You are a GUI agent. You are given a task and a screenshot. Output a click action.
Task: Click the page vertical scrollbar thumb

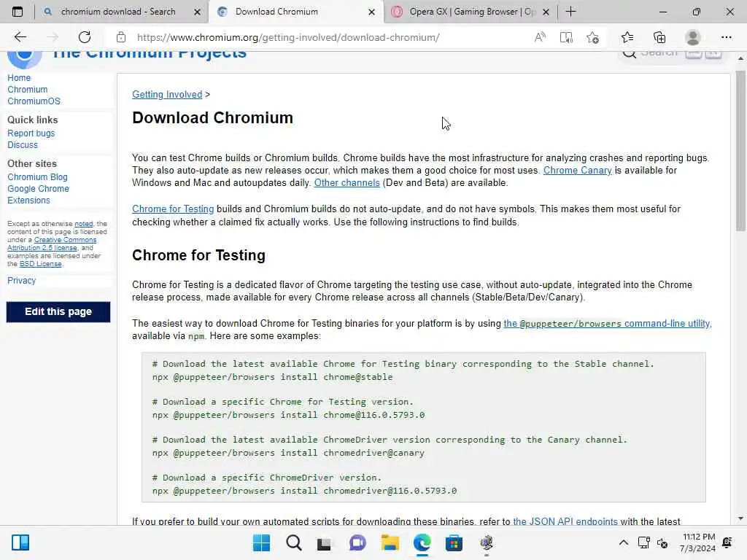coord(740,150)
